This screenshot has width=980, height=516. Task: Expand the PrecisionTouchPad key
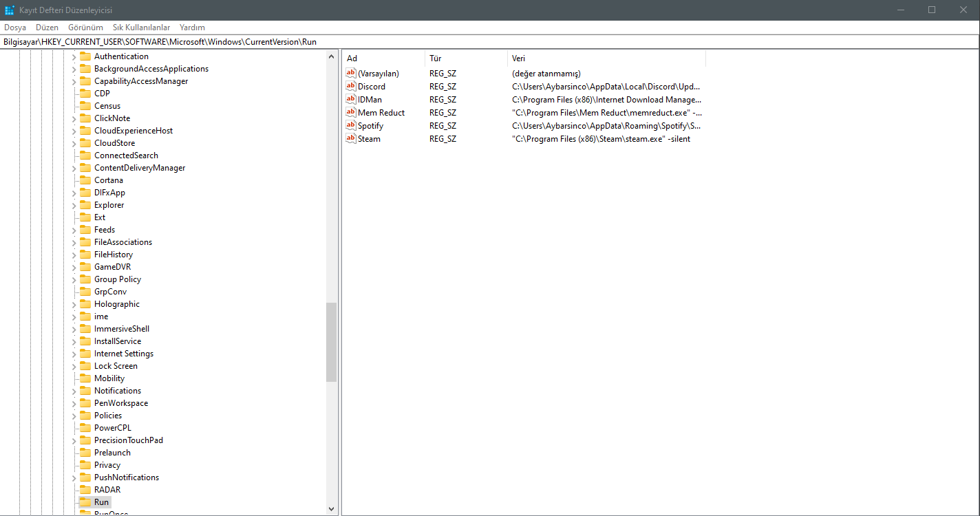pyautogui.click(x=74, y=440)
